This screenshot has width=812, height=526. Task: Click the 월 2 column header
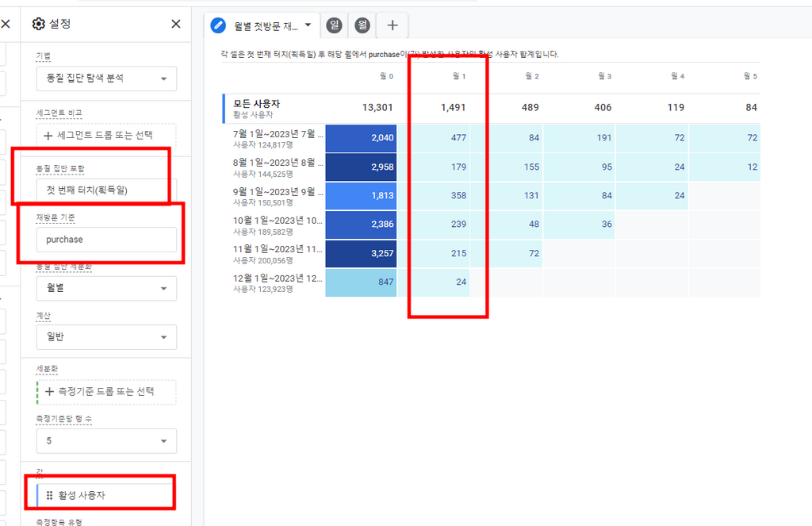click(532, 76)
